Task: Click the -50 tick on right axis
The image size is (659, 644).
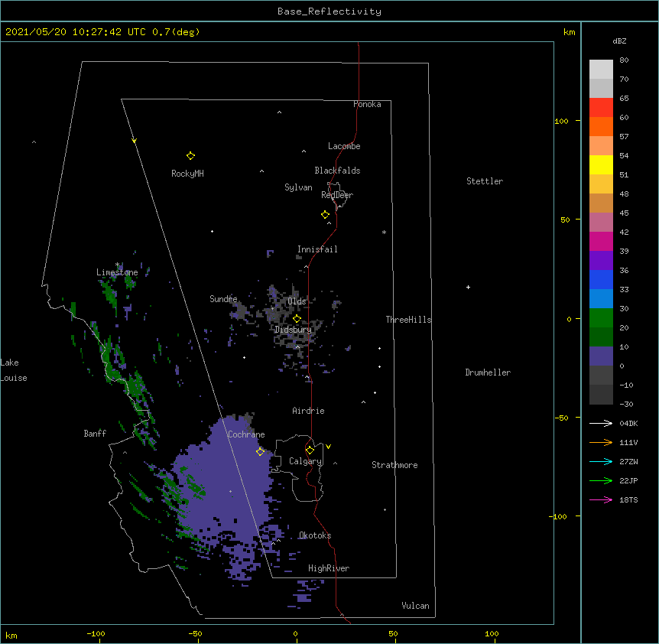Action: coord(561,418)
